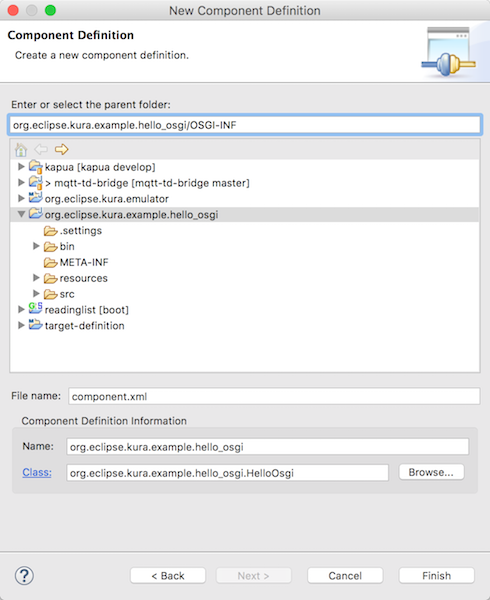Image resolution: width=490 pixels, height=600 pixels.
Task: Collapse the org.eclipse.kura.example.hello_osgi node
Action: click(x=21, y=214)
